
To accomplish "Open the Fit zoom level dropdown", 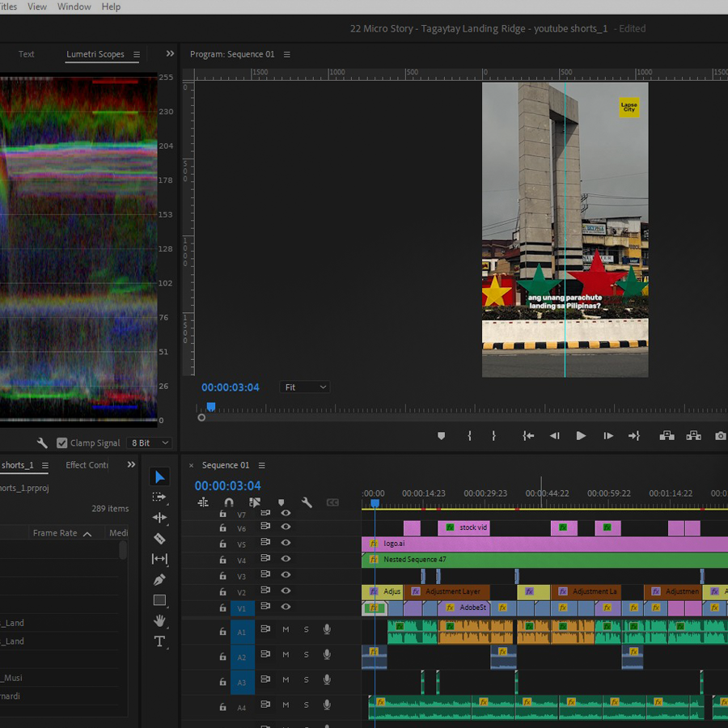I will [305, 387].
